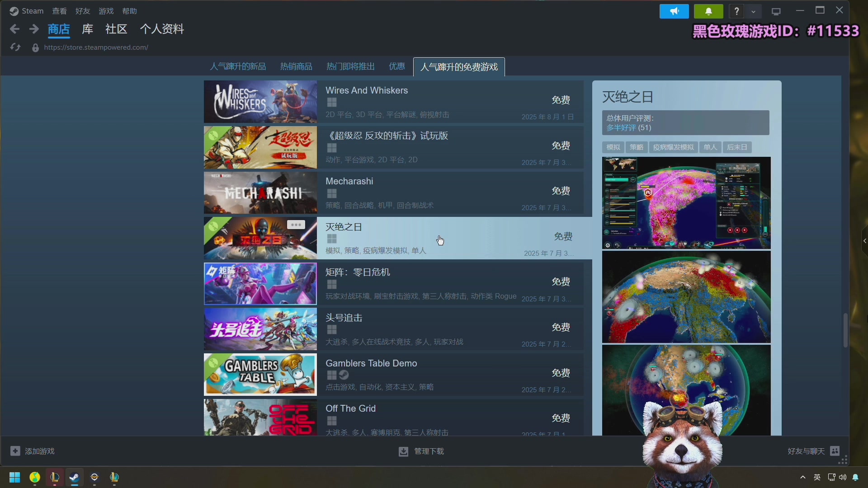Screen dimensions: 868x488
Task: Click the Off The Grid title
Action: click(351, 408)
